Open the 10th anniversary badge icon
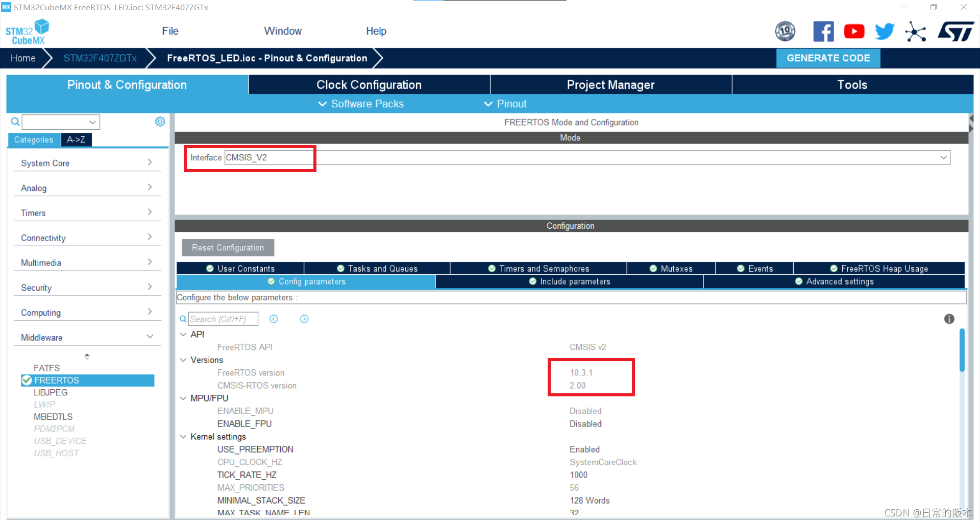This screenshot has width=980, height=522. coord(785,31)
